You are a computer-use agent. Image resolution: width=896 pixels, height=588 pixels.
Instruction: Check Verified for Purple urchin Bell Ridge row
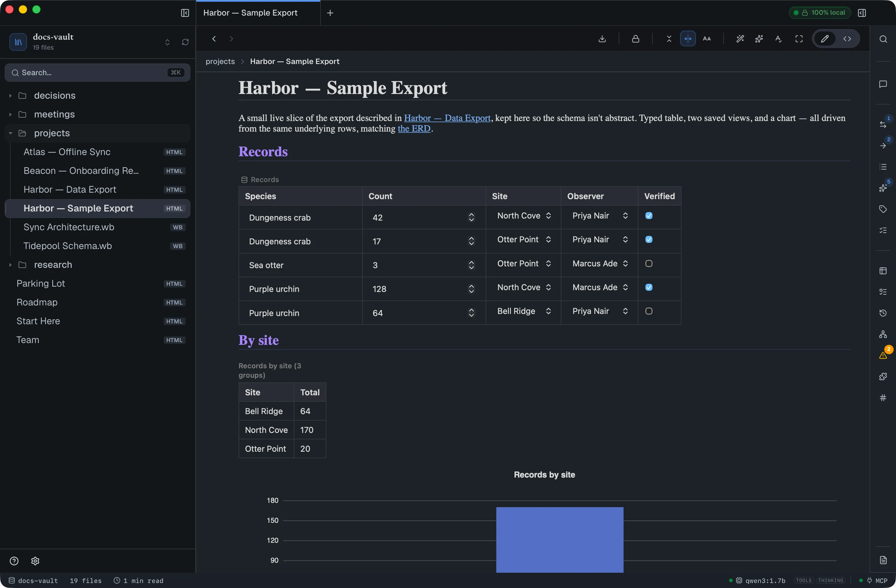(x=649, y=311)
